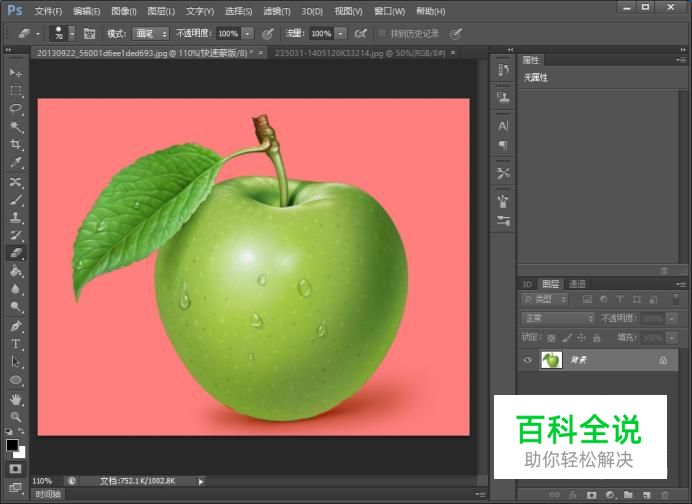
Task: Open the eraser tool preset dropdown
Action: (38, 34)
